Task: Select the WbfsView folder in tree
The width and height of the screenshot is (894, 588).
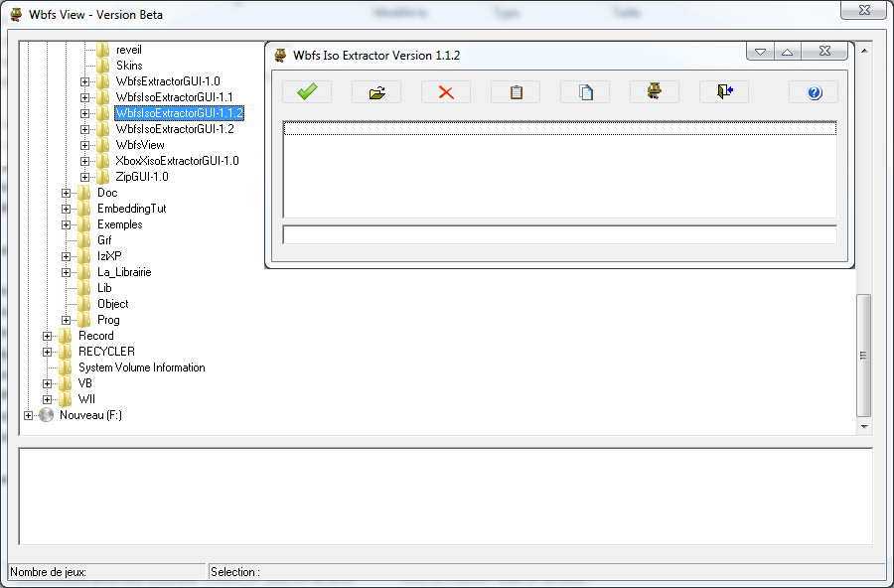Action: pos(140,145)
